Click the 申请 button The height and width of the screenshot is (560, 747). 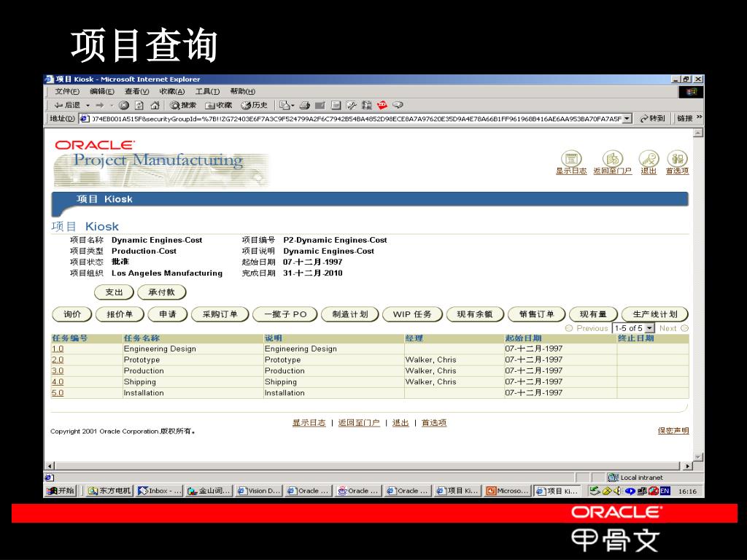coord(168,314)
